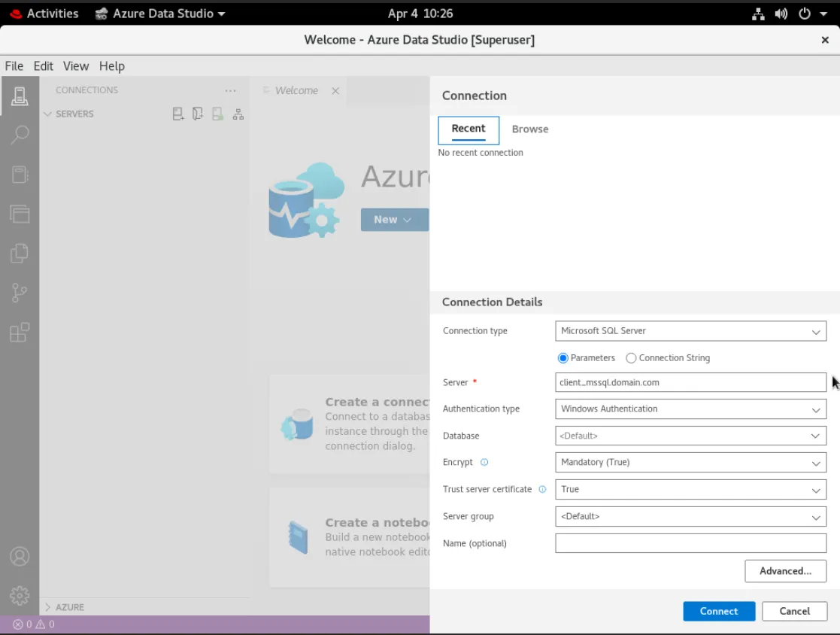This screenshot has height=635, width=840.
Task: Open Authentication type dropdown
Action: coord(690,409)
